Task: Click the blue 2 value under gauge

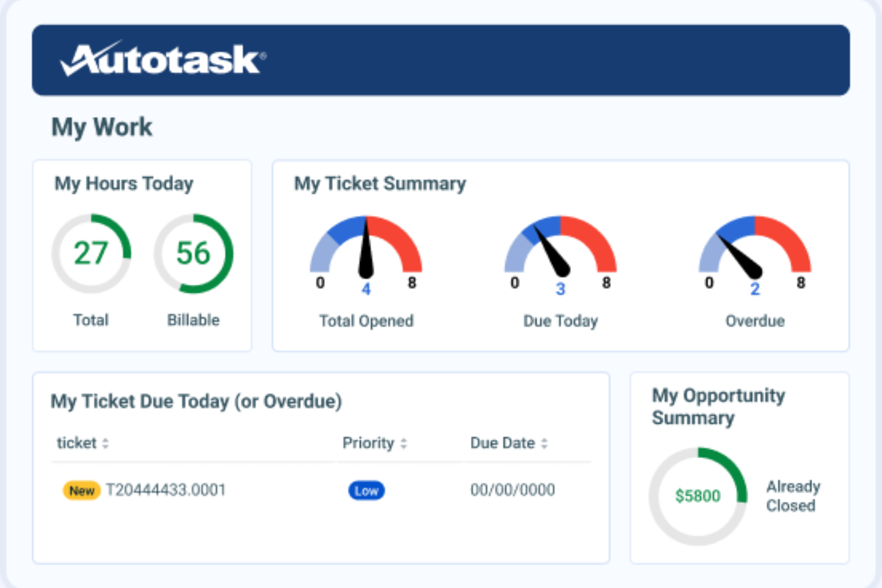Action: tap(755, 290)
